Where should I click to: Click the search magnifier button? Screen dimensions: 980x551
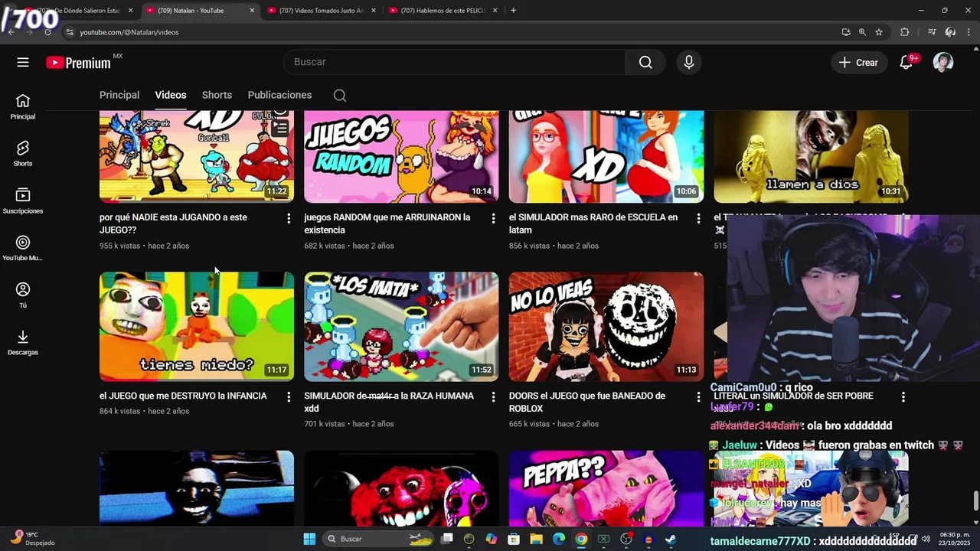click(x=645, y=62)
